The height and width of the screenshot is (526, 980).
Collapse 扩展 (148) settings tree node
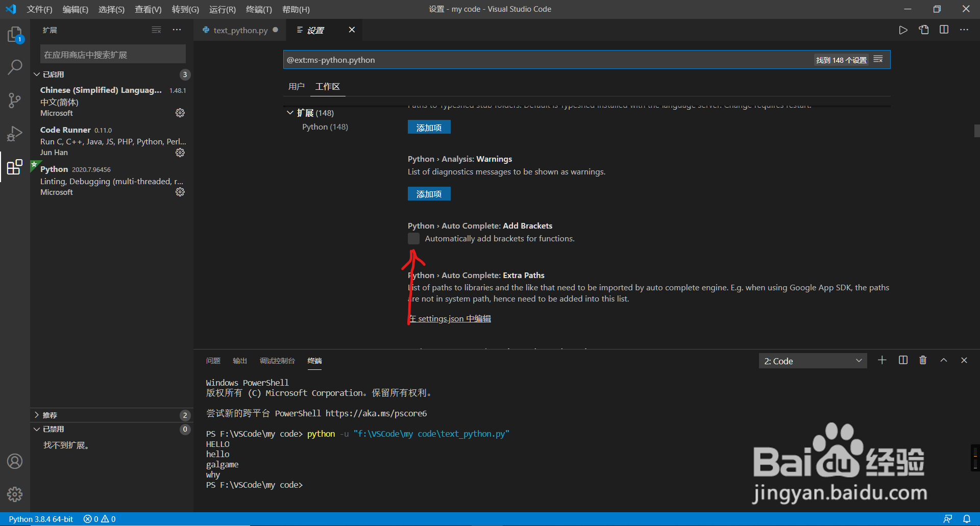[x=290, y=113]
